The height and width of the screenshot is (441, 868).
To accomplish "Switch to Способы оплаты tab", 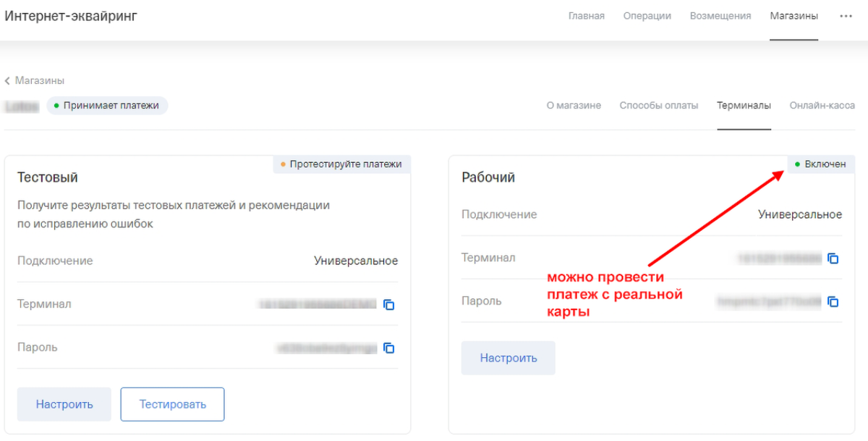I will (659, 106).
